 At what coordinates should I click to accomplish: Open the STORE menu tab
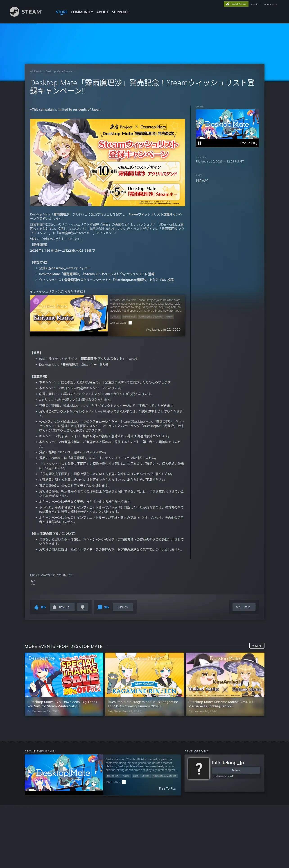pos(62,12)
